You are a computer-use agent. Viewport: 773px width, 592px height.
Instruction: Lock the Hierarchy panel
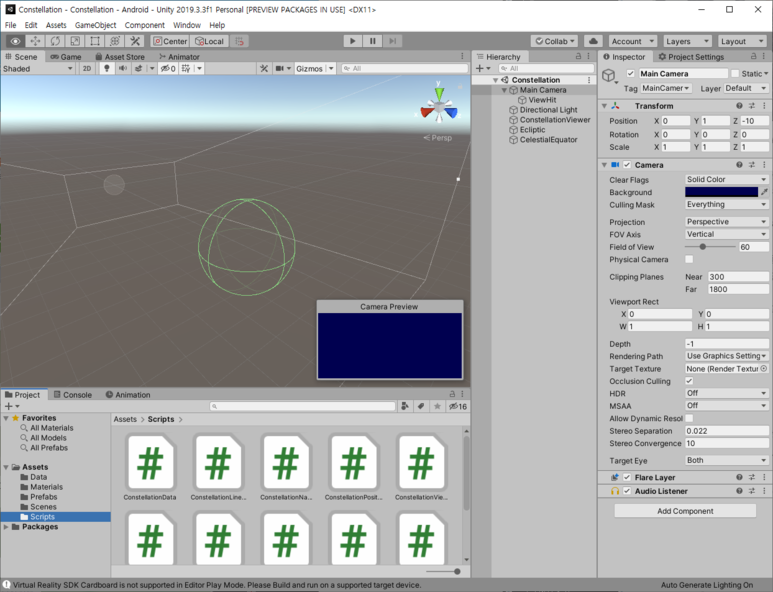pos(578,56)
